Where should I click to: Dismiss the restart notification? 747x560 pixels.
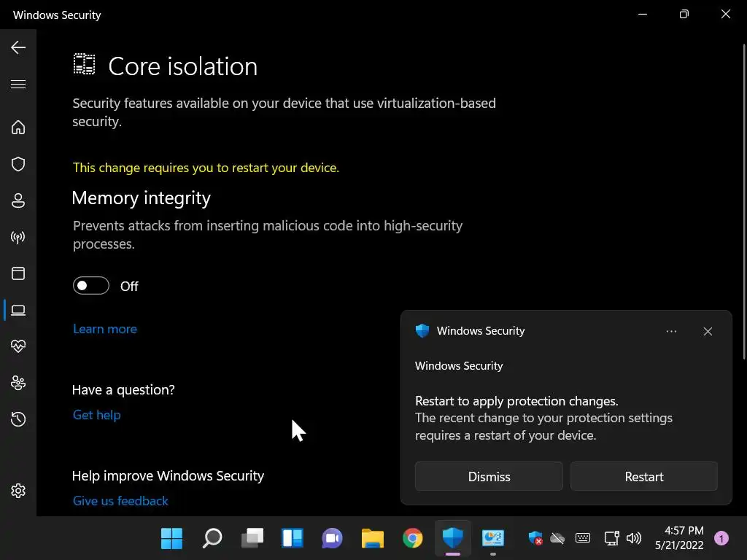(x=489, y=476)
